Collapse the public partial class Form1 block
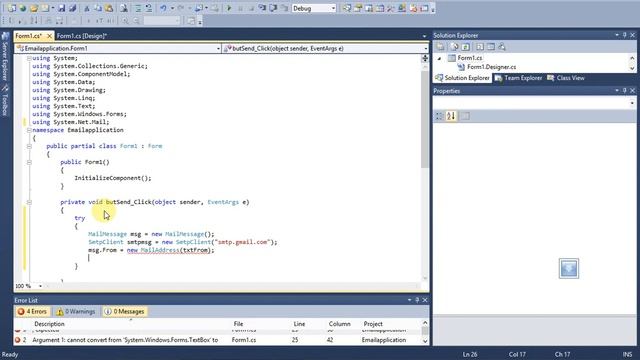The width and height of the screenshot is (640, 360). 29,146
